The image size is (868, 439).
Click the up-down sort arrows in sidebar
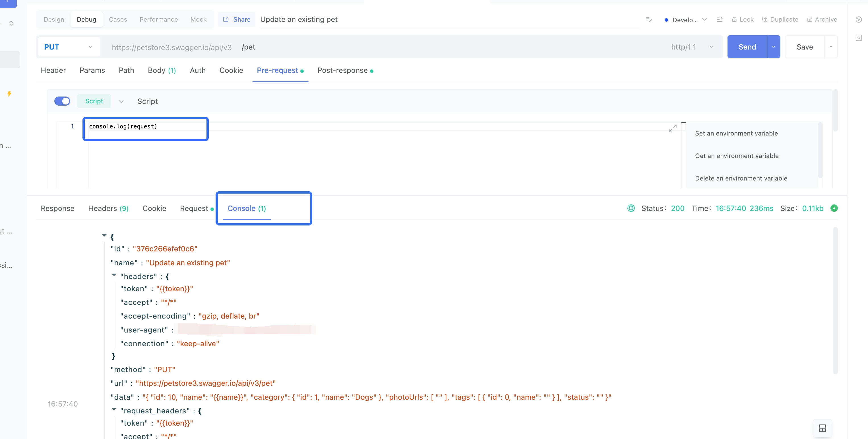coord(11,23)
